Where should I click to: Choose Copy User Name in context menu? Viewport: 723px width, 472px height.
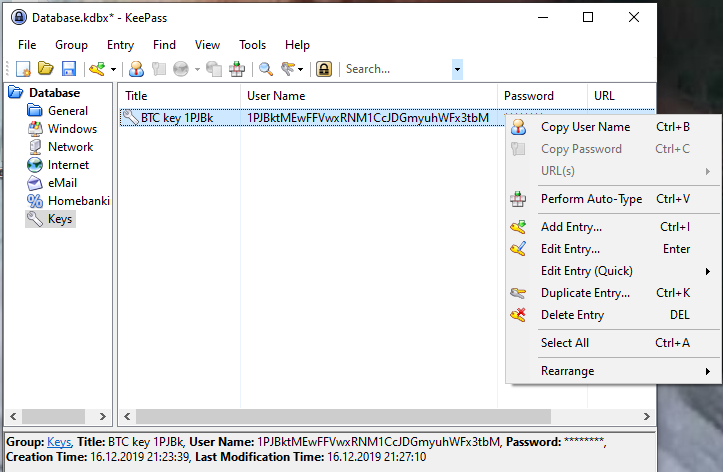click(x=613, y=127)
